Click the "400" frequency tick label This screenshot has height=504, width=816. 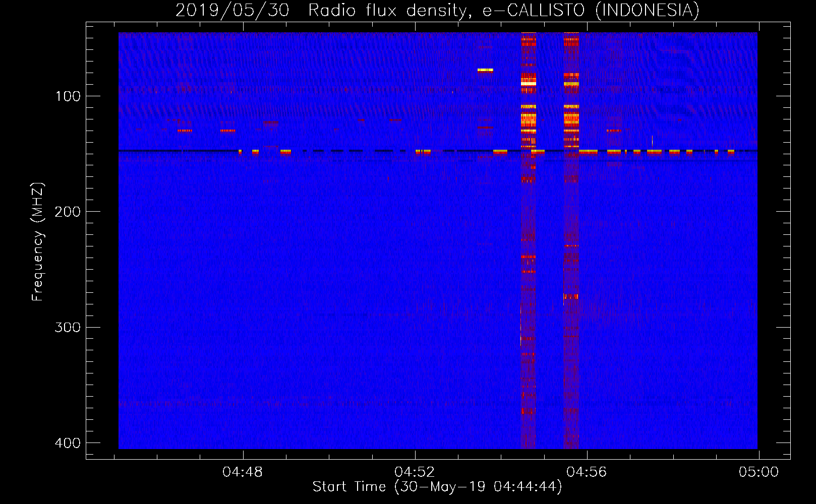coord(68,443)
